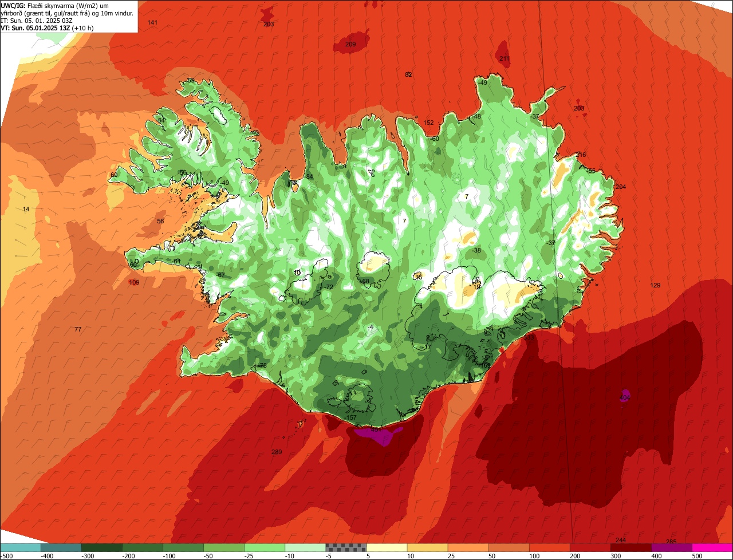This screenshot has width=733, height=560.
Task: Click the map value 285
Action: [671, 542]
